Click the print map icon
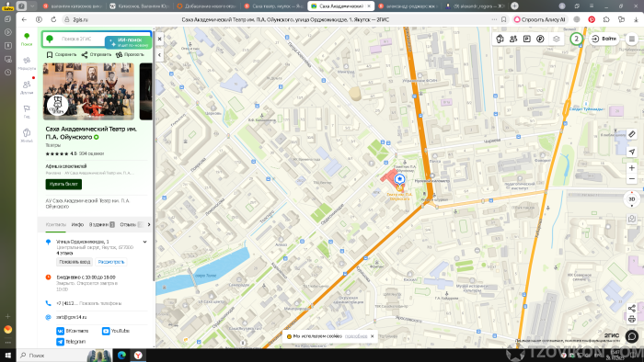 (632, 319)
